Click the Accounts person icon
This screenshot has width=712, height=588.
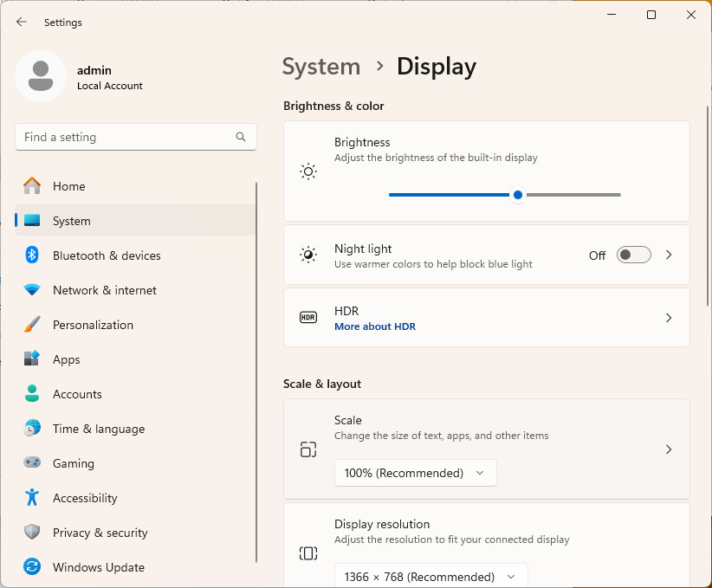32,393
